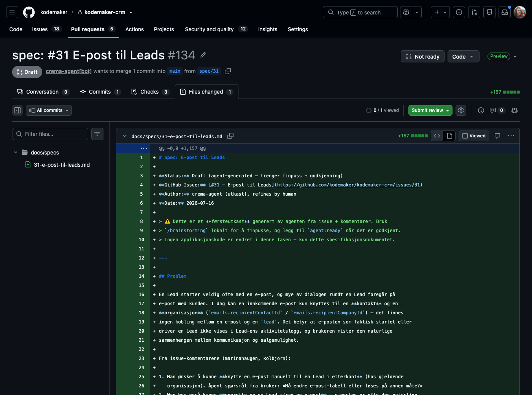Focus the Filter files input
The image size is (532, 395).
(50, 134)
